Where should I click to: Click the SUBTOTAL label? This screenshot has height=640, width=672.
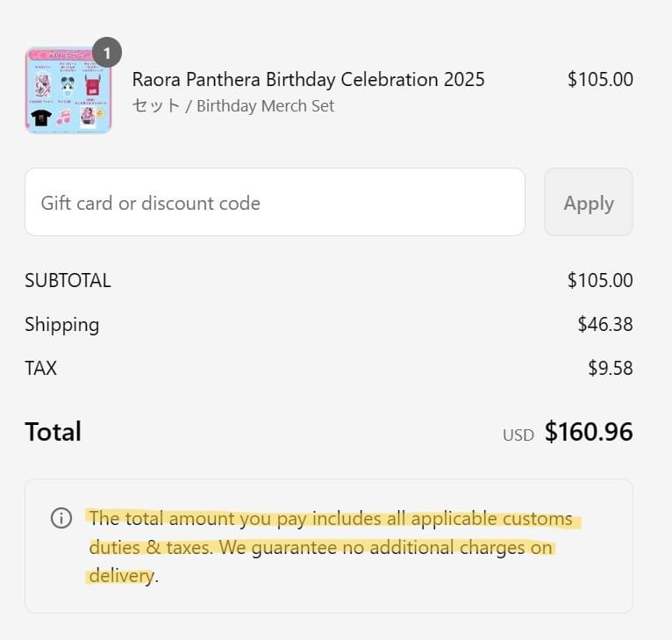(68, 281)
